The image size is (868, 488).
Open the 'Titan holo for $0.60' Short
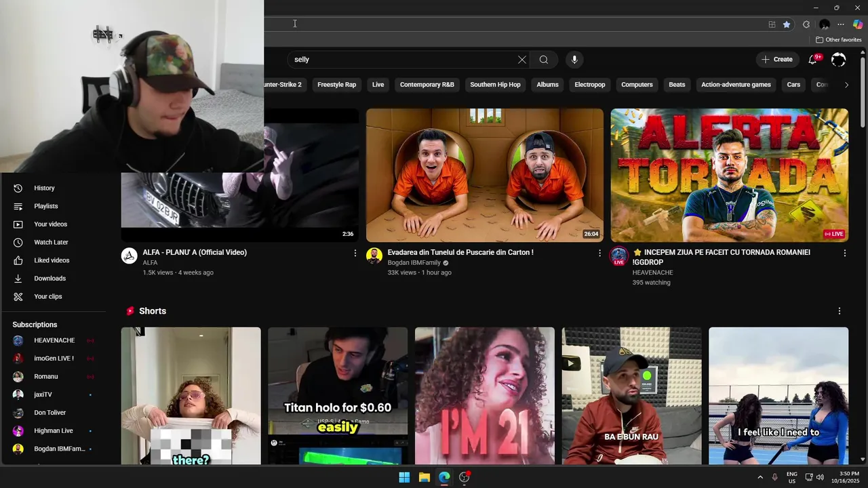[338, 396]
